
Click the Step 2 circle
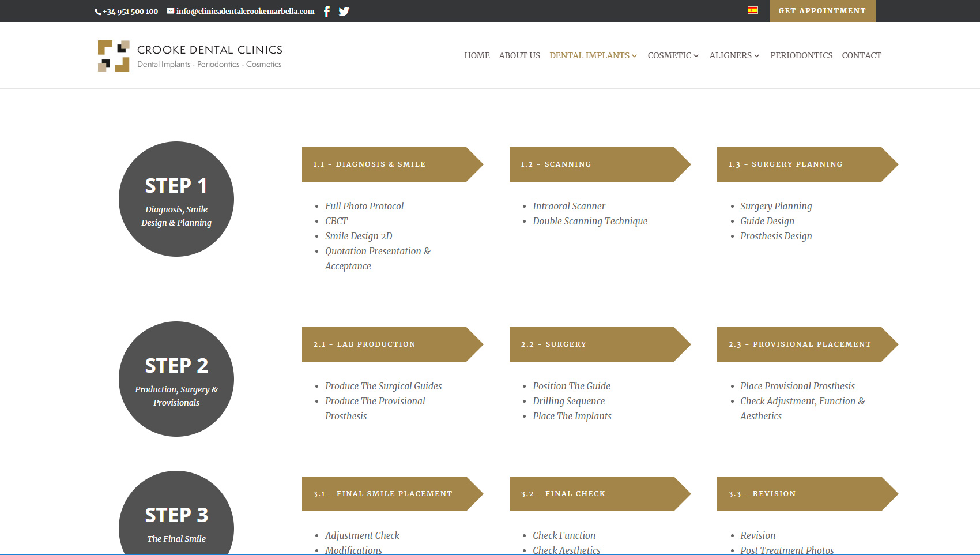[176, 379]
